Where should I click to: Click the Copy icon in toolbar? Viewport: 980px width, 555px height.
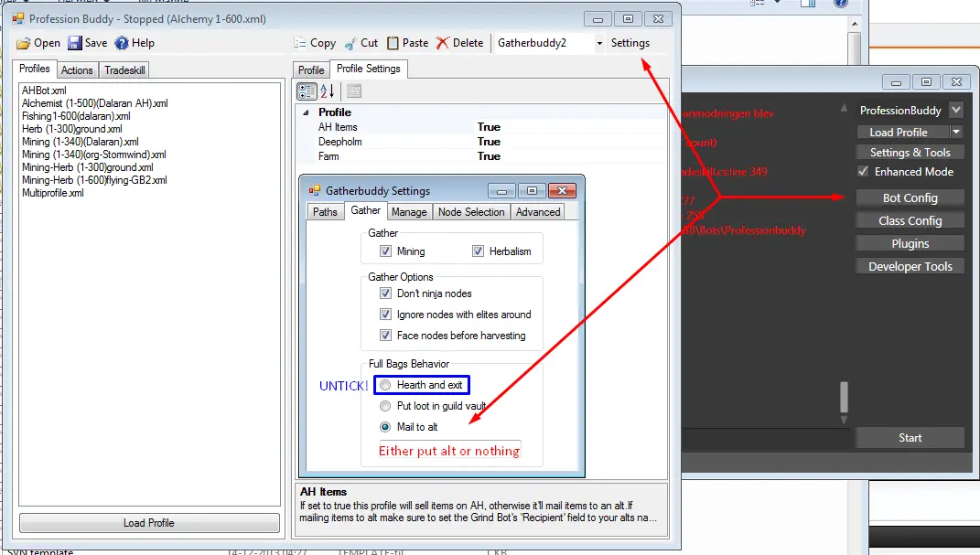tap(300, 43)
